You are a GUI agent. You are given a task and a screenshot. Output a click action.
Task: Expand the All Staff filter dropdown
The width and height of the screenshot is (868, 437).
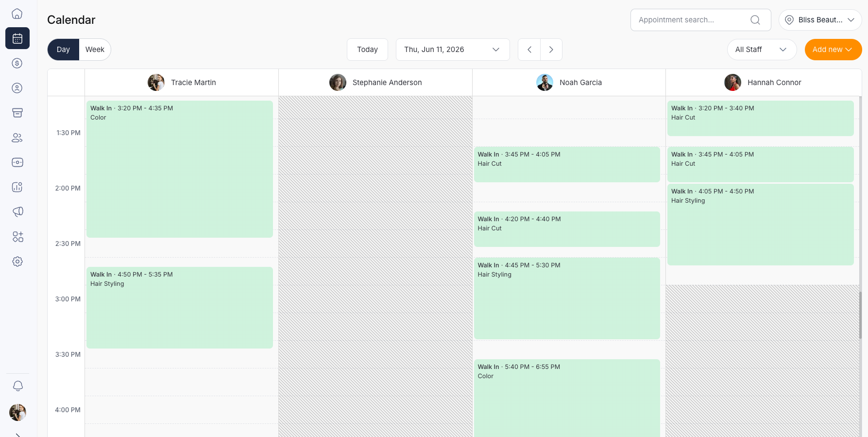(761, 50)
